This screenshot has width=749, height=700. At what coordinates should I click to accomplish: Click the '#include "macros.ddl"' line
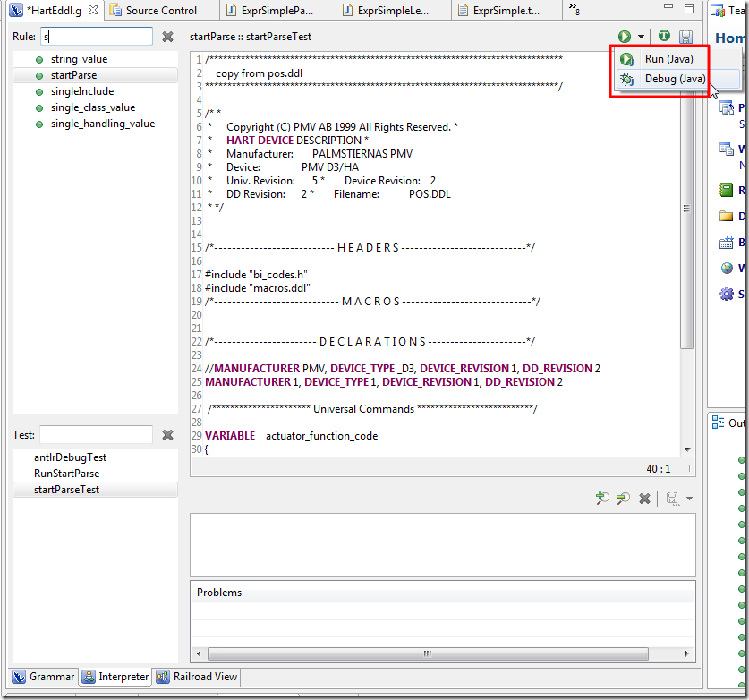pos(258,288)
